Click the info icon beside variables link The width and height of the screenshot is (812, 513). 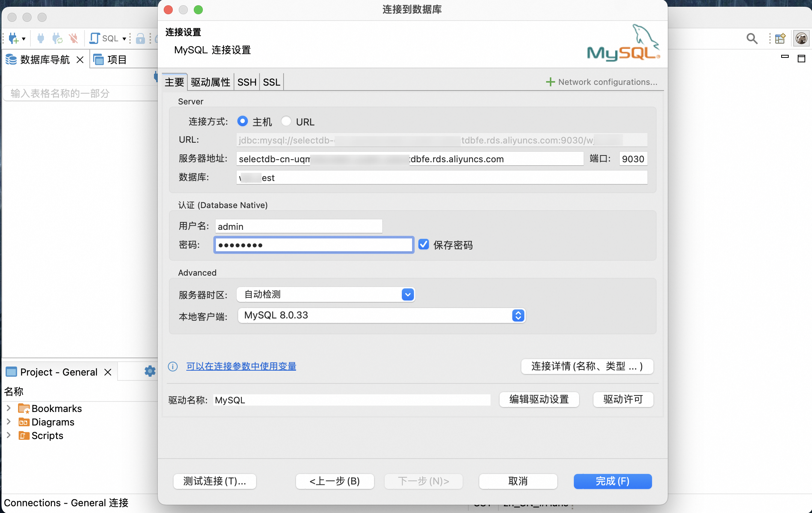click(x=173, y=367)
